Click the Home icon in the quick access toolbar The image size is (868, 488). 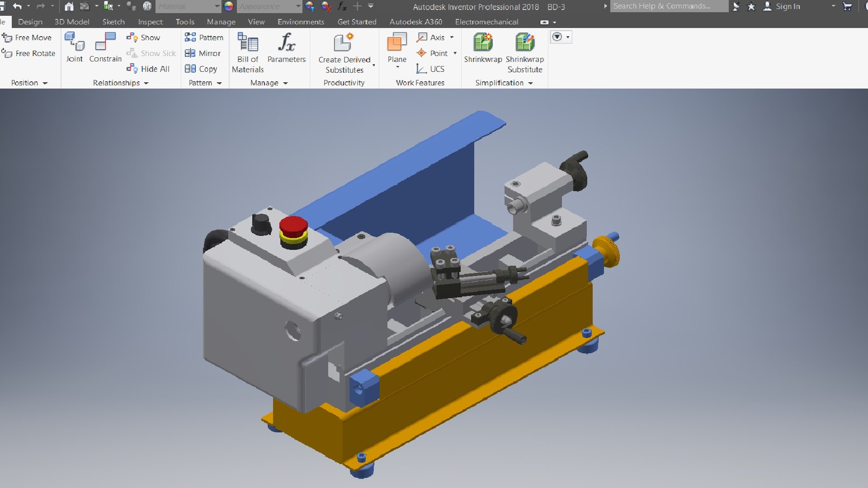(x=69, y=6)
